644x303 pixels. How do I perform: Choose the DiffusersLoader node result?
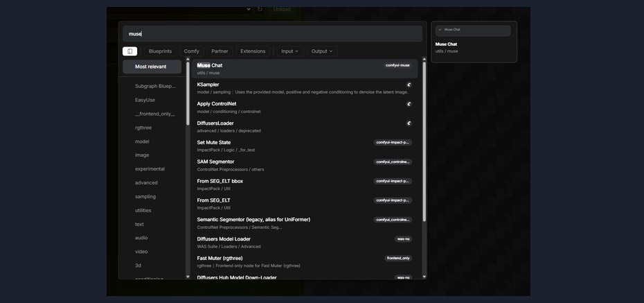pyautogui.click(x=305, y=127)
